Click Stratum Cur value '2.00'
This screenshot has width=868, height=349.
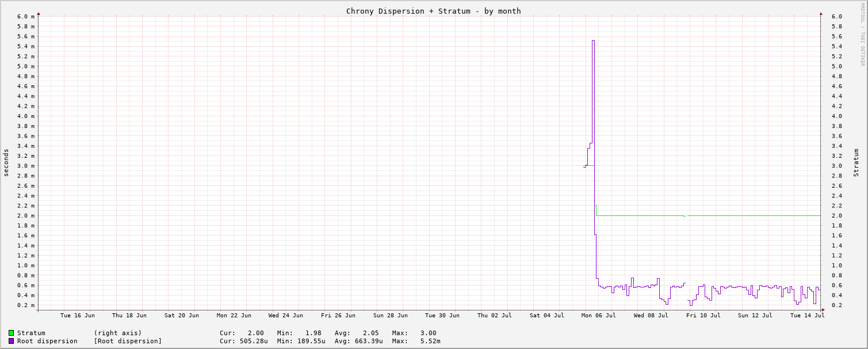coord(255,333)
